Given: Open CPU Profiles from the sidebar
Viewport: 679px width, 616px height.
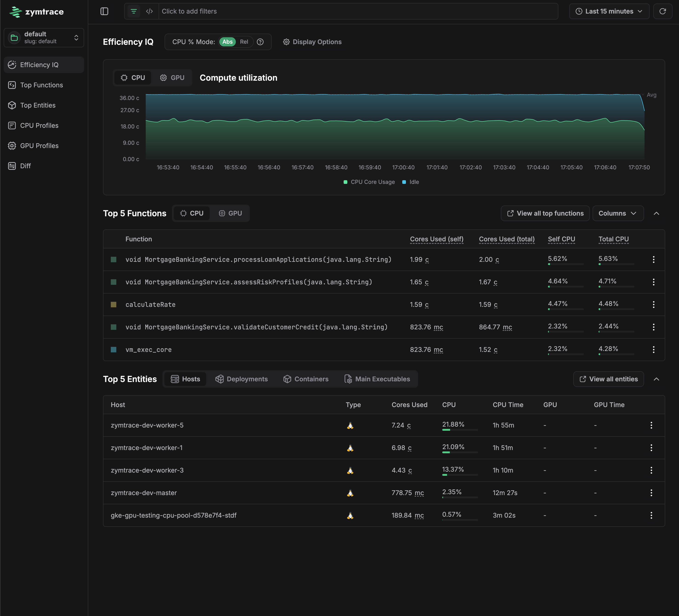Looking at the screenshot, I should coord(39,125).
